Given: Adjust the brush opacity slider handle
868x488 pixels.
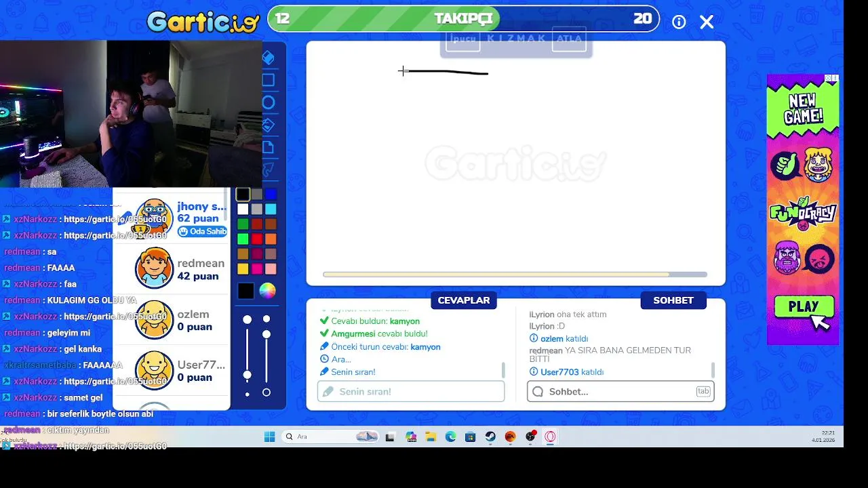Looking at the screenshot, I should point(267,334).
